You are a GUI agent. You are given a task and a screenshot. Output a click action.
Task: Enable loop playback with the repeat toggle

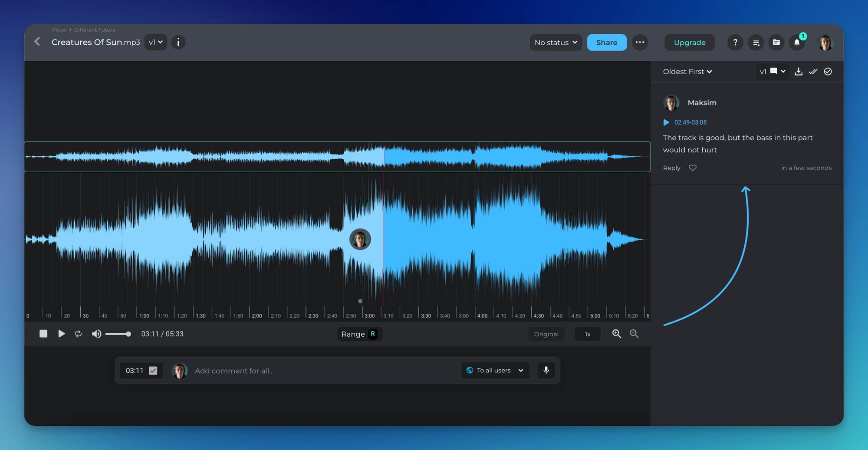click(78, 334)
